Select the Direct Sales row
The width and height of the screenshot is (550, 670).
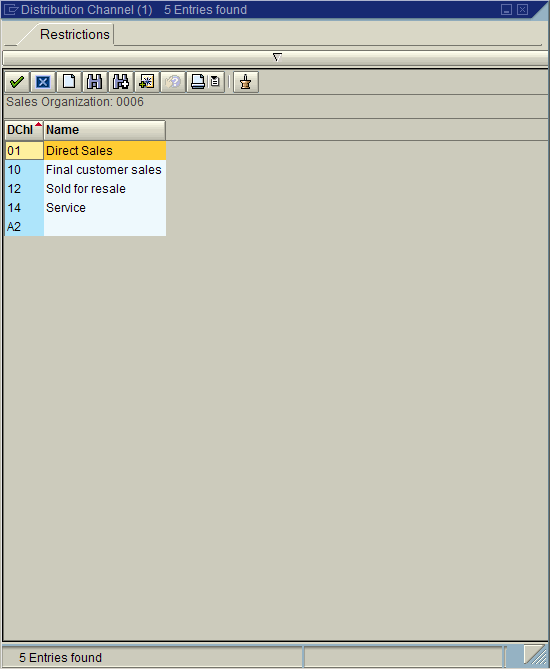(x=85, y=151)
